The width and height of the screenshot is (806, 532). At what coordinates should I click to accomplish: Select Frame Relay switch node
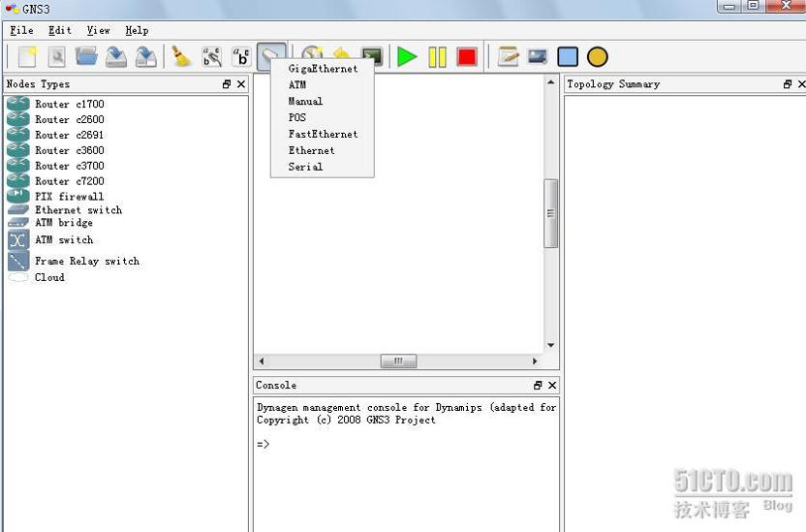click(x=87, y=261)
